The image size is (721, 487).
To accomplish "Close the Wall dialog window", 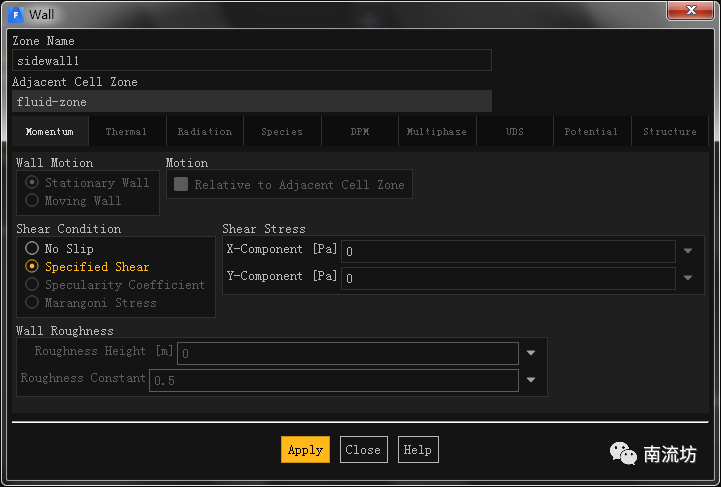I will [x=690, y=10].
